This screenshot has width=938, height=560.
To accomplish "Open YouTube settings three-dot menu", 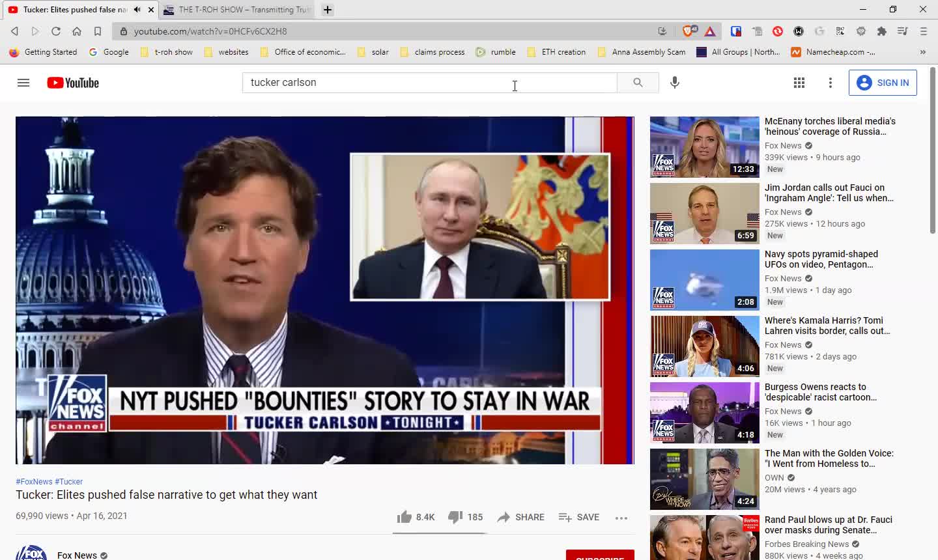I will (831, 83).
